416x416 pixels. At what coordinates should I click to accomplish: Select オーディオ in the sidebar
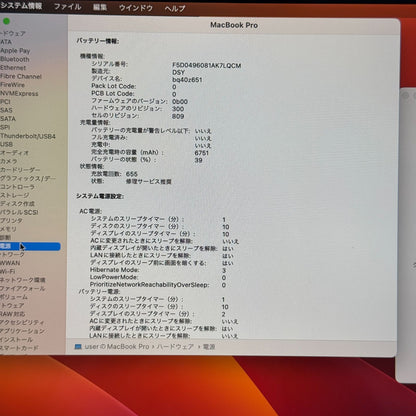(x=15, y=153)
